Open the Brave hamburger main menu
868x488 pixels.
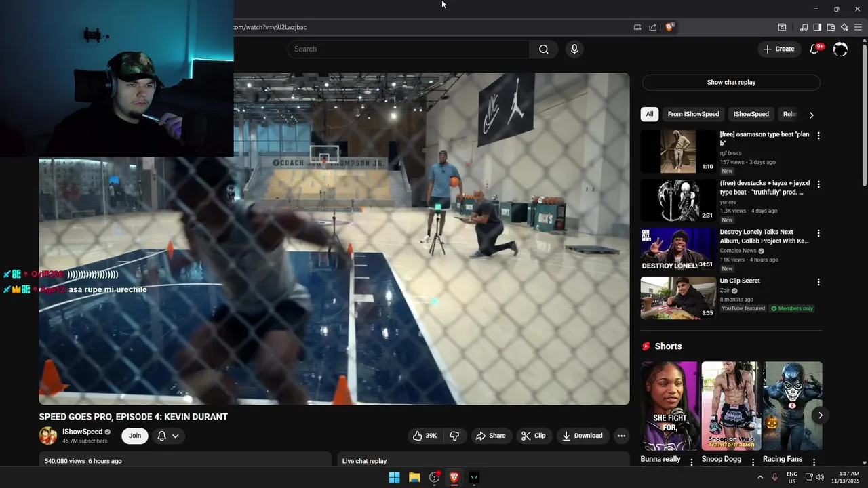(858, 27)
